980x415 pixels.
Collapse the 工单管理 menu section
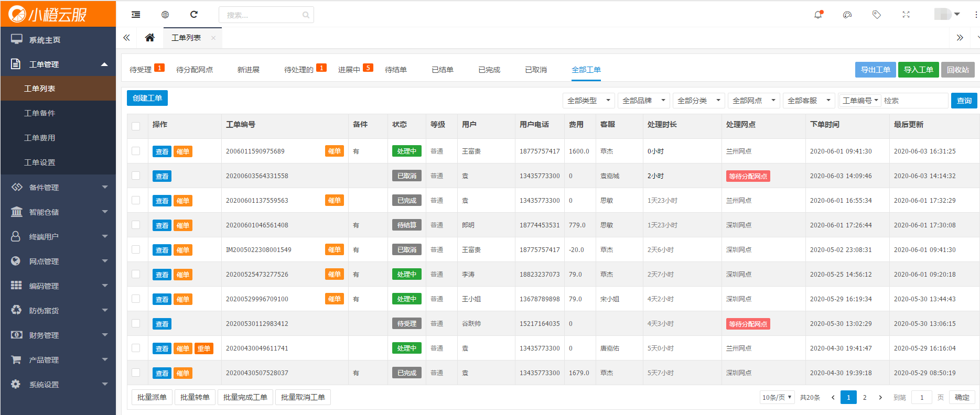pyautogui.click(x=58, y=64)
